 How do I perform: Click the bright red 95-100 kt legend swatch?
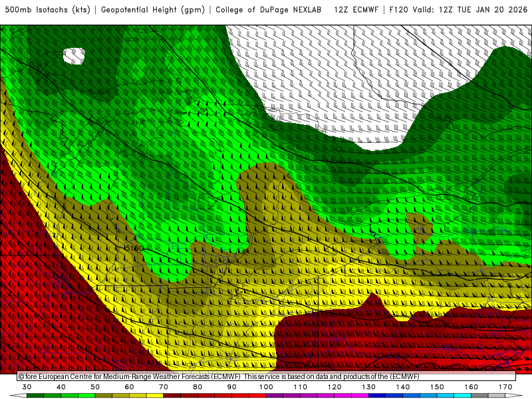pyautogui.click(x=257, y=396)
